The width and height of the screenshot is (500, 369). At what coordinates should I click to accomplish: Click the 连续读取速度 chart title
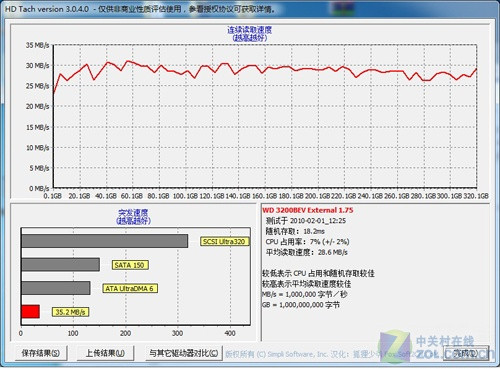point(250,30)
